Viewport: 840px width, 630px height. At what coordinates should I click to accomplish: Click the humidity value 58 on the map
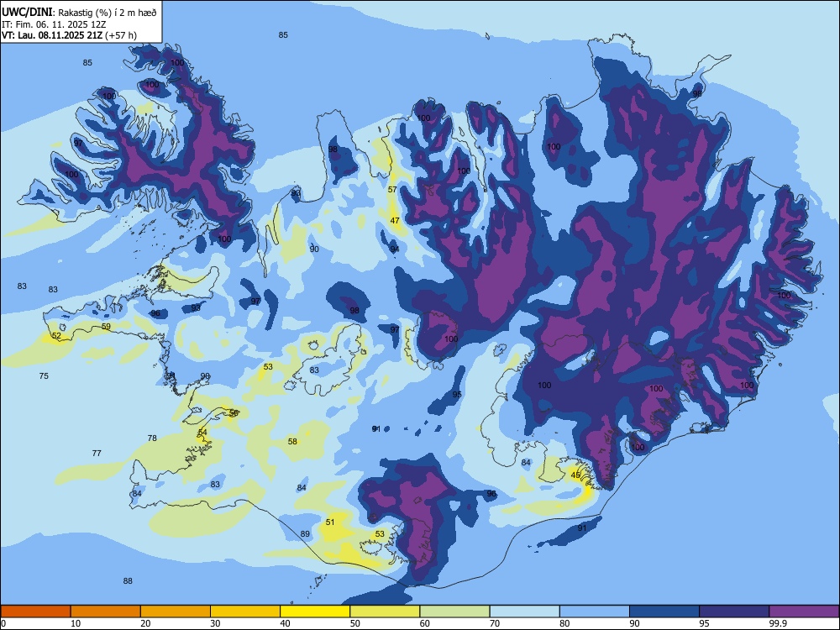(292, 442)
